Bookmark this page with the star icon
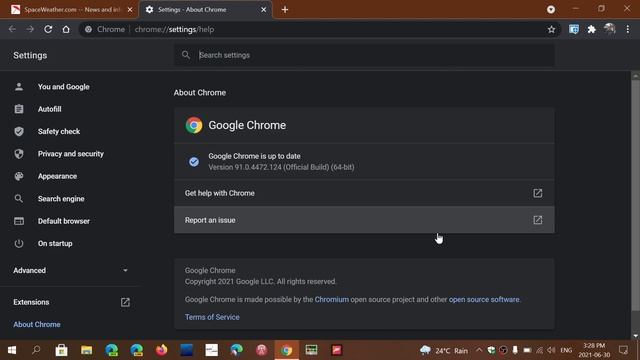Screen dimensions: 640x360 coord(551,29)
